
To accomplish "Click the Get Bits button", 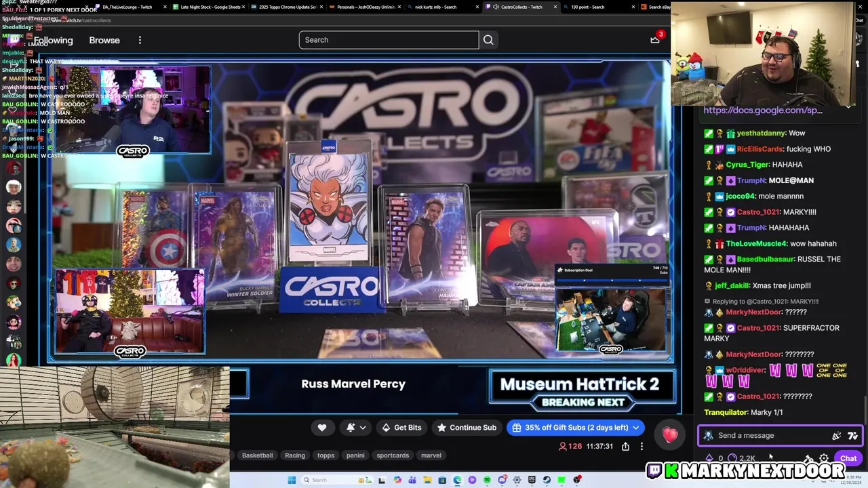I will click(401, 428).
